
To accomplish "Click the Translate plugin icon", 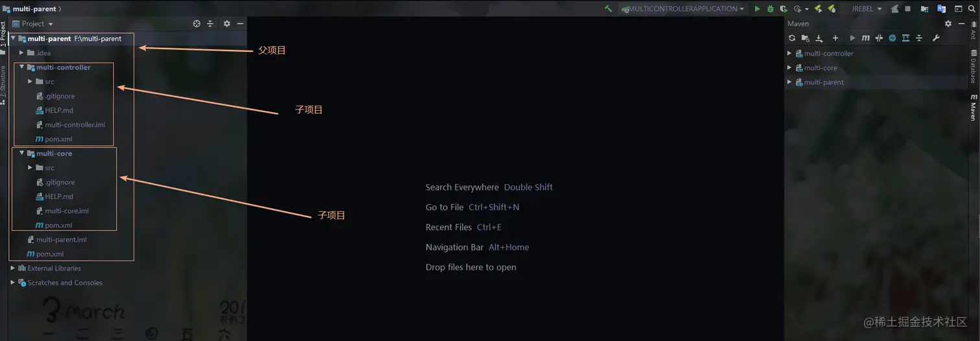I will pyautogui.click(x=942, y=9).
